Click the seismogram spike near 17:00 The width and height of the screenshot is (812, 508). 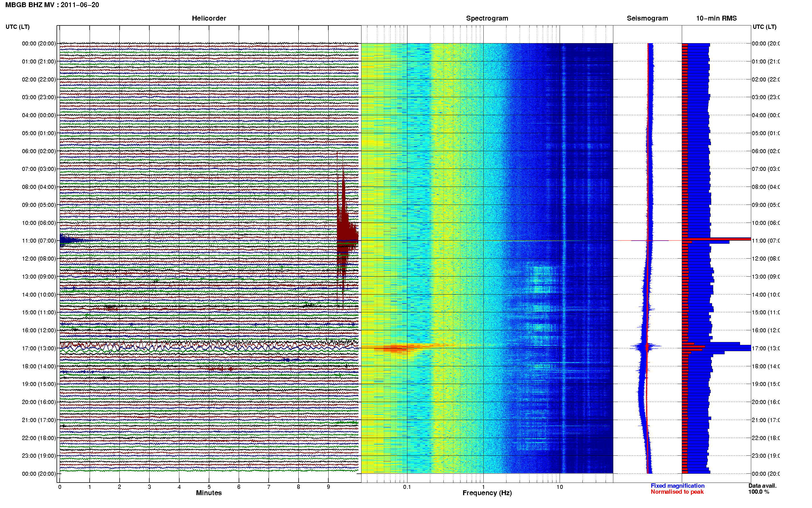pos(646,347)
